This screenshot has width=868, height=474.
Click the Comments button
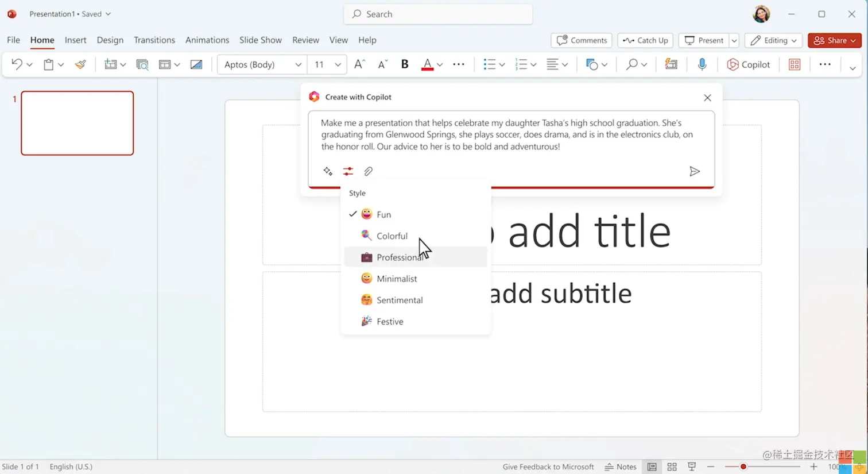582,40
